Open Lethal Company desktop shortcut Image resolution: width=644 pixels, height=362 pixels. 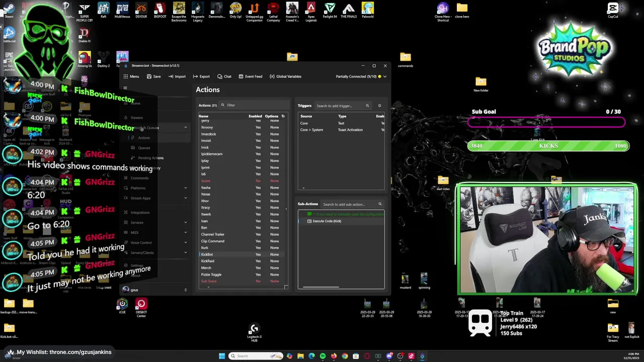point(273,12)
